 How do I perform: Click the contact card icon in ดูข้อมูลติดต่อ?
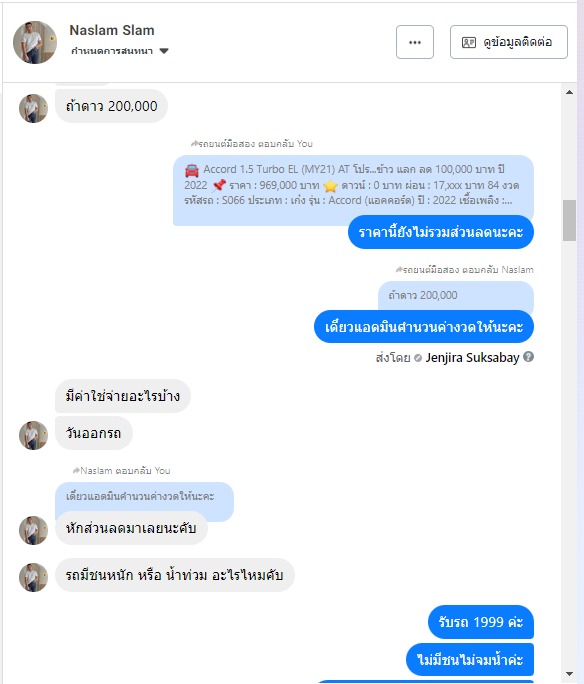[468, 42]
